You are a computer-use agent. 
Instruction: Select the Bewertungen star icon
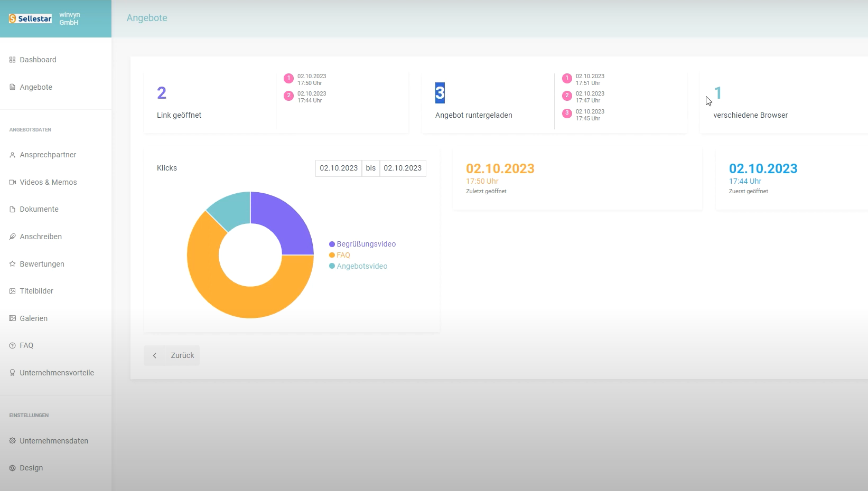click(x=12, y=264)
